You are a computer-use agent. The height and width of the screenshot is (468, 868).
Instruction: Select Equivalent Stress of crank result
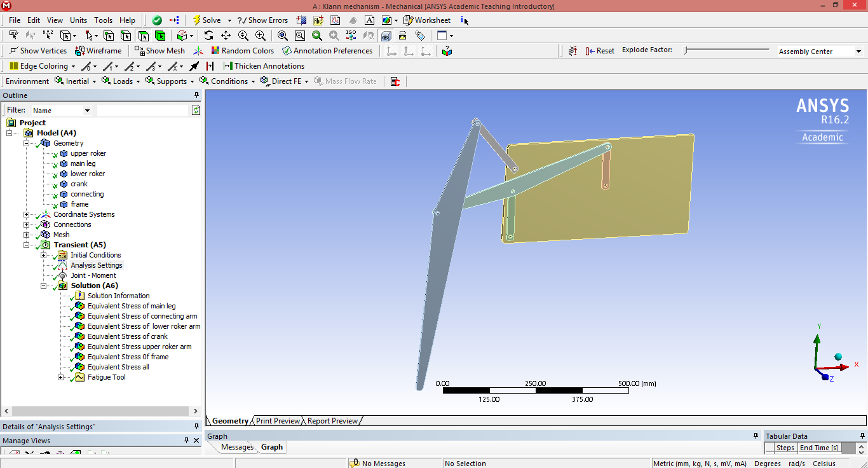(x=127, y=336)
